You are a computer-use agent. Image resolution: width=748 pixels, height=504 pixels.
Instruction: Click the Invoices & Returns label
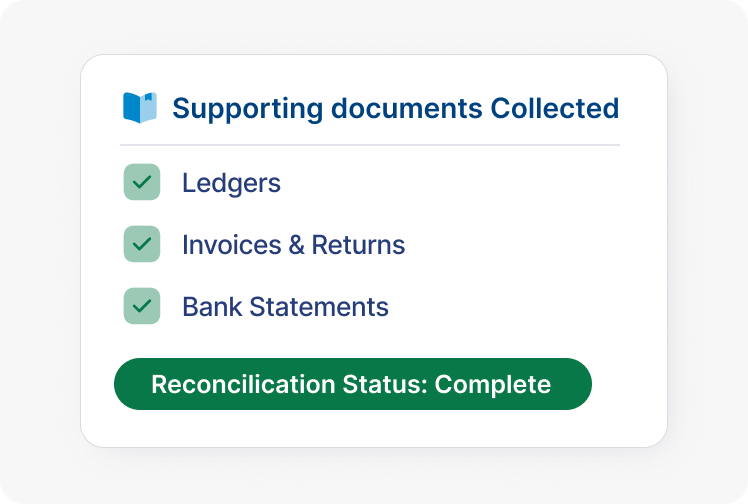(293, 245)
